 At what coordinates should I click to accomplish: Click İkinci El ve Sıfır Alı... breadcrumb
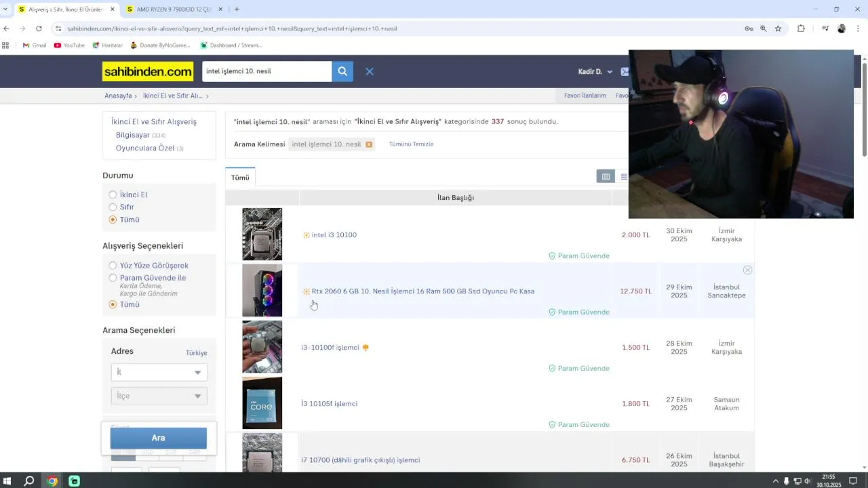coord(172,96)
